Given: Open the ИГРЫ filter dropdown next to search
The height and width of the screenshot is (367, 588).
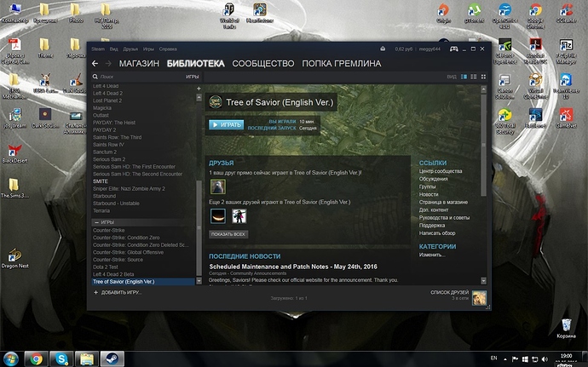Looking at the screenshot, I should click(192, 77).
